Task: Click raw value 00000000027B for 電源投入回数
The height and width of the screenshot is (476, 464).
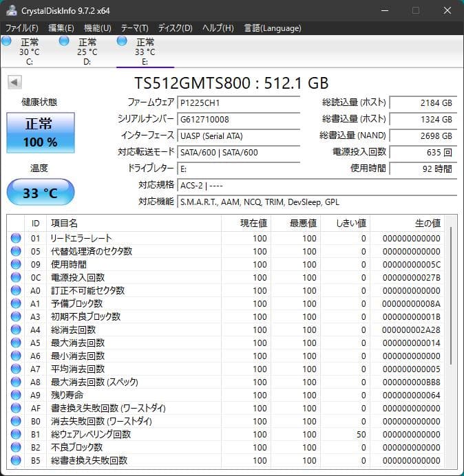Action: (411, 277)
